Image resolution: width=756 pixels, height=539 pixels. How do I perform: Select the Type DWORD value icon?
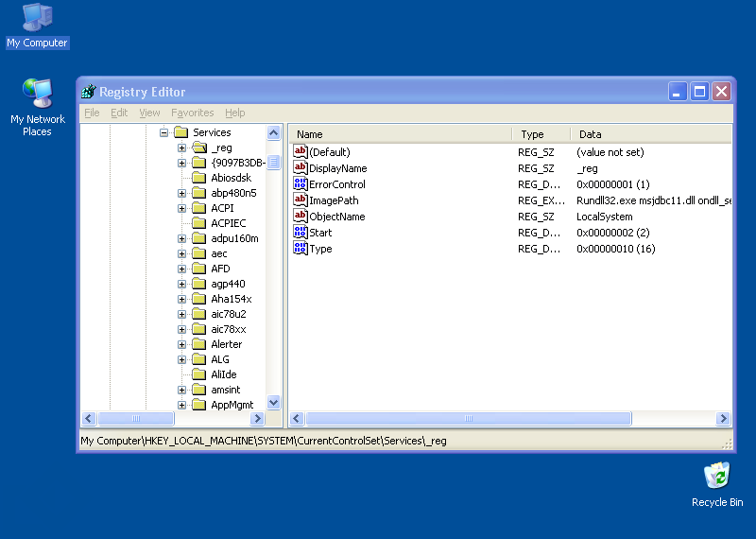point(300,248)
